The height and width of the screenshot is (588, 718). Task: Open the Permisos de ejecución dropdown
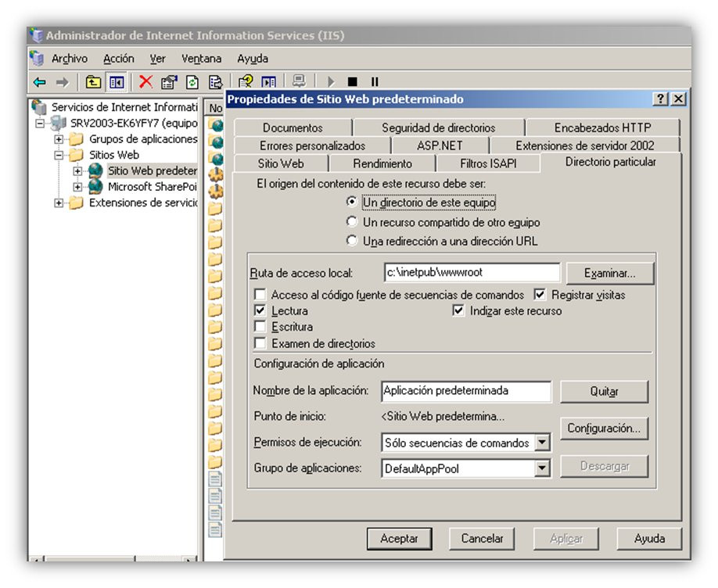[x=542, y=443]
